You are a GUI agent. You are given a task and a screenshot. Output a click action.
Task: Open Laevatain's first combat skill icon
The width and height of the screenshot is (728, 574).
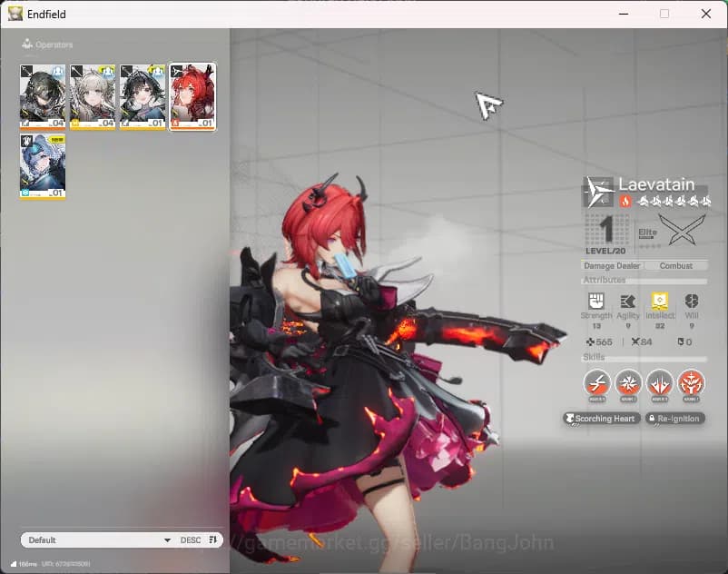point(599,384)
